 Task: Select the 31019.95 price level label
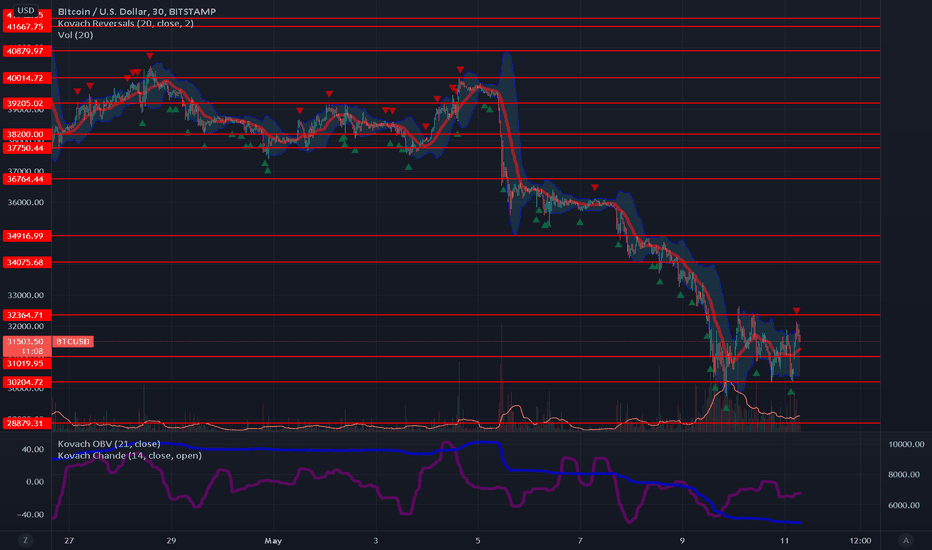(27, 363)
